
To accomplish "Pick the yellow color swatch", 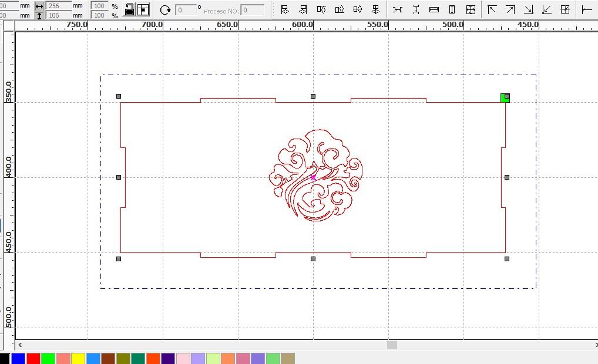I will [x=78, y=358].
